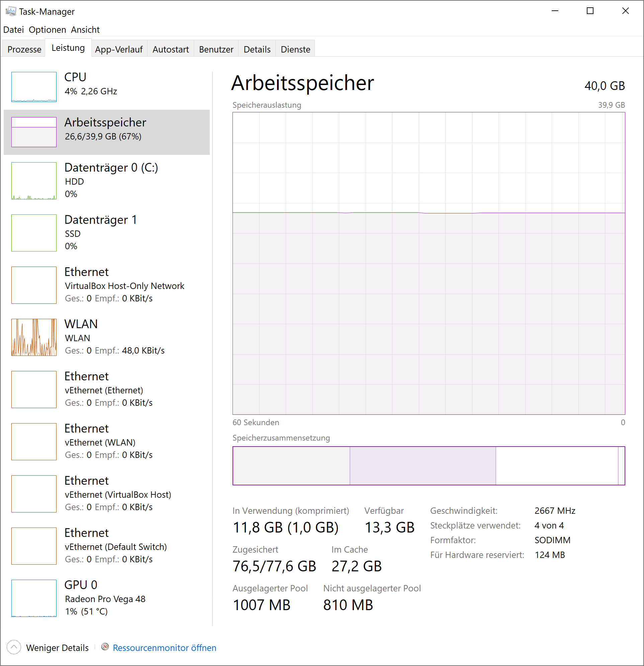Image resolution: width=644 pixels, height=666 pixels.
Task: Switch to the App-Verlauf tab
Action: coord(119,49)
